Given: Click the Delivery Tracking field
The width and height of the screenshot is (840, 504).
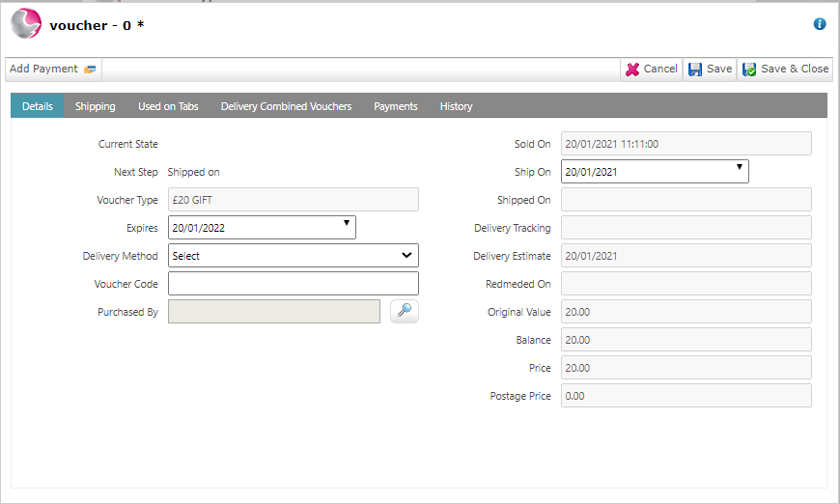Looking at the screenshot, I should [x=686, y=228].
